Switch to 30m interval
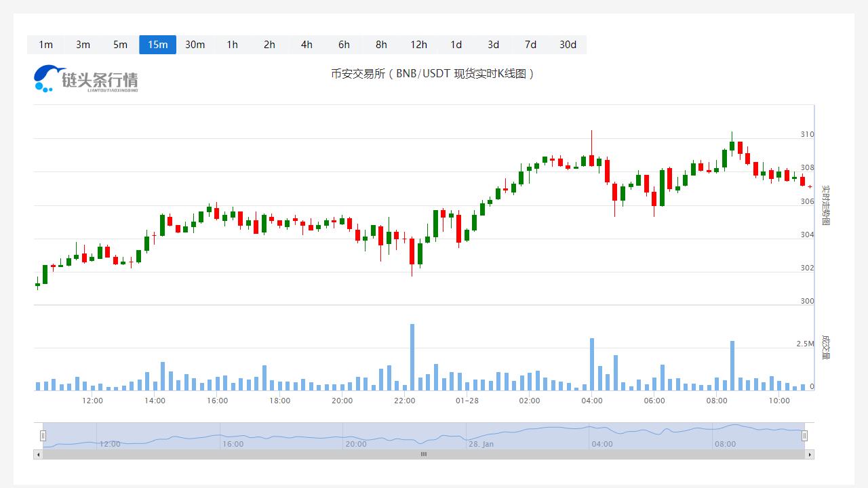The height and width of the screenshot is (488, 868). pyautogui.click(x=195, y=45)
